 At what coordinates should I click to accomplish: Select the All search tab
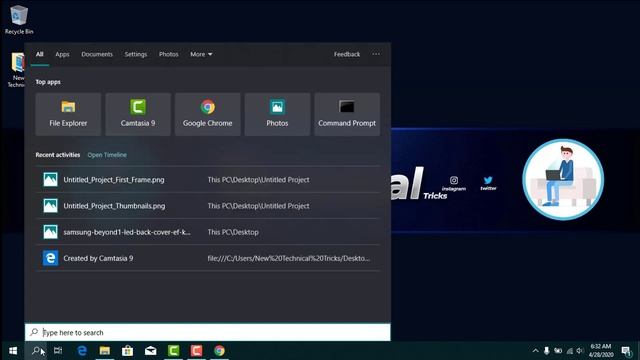pyautogui.click(x=40, y=54)
